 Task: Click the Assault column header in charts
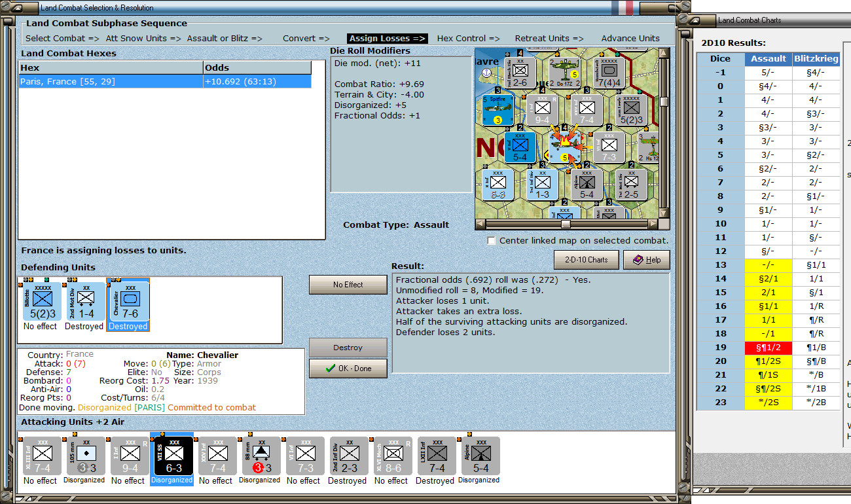click(769, 58)
